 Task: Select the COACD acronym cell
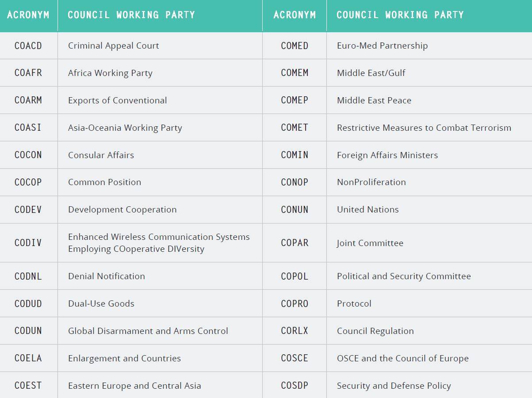pos(28,45)
